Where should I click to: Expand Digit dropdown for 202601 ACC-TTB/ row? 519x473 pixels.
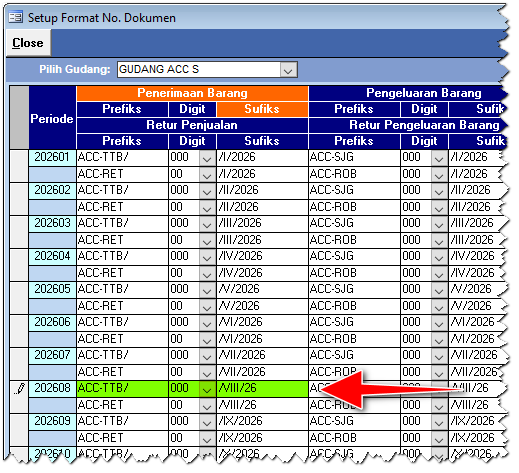[207, 158]
